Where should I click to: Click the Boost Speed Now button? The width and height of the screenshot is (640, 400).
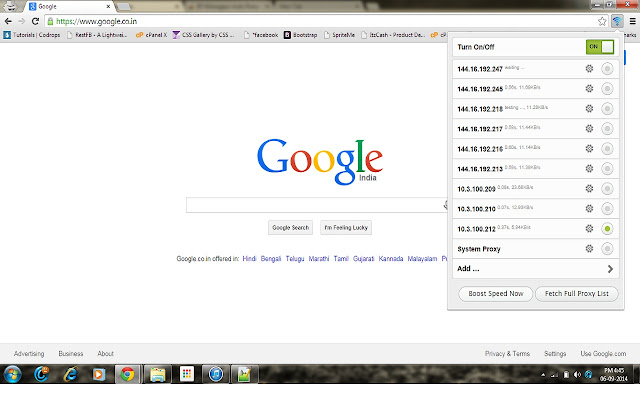496,293
